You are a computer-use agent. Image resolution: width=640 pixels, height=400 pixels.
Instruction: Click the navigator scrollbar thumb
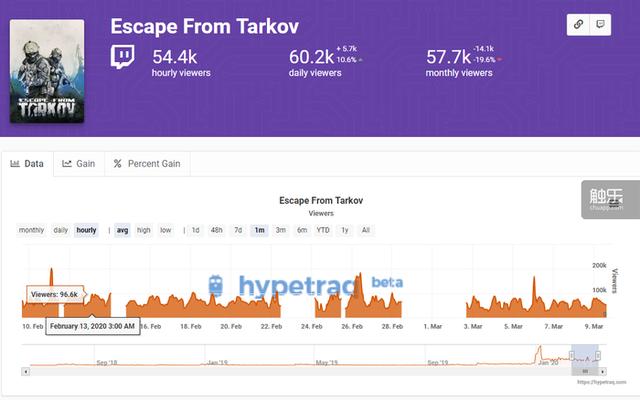pyautogui.click(x=585, y=371)
